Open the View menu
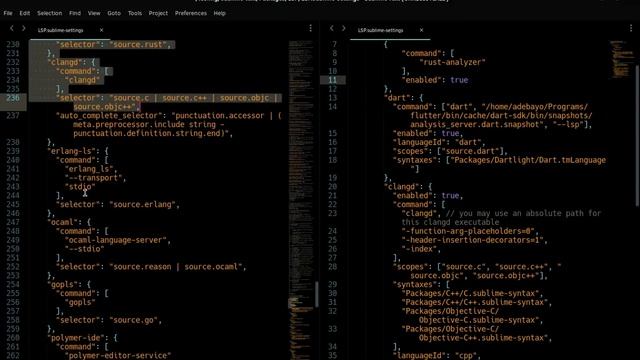Screen dimensions: 640x360 (x=94, y=13)
